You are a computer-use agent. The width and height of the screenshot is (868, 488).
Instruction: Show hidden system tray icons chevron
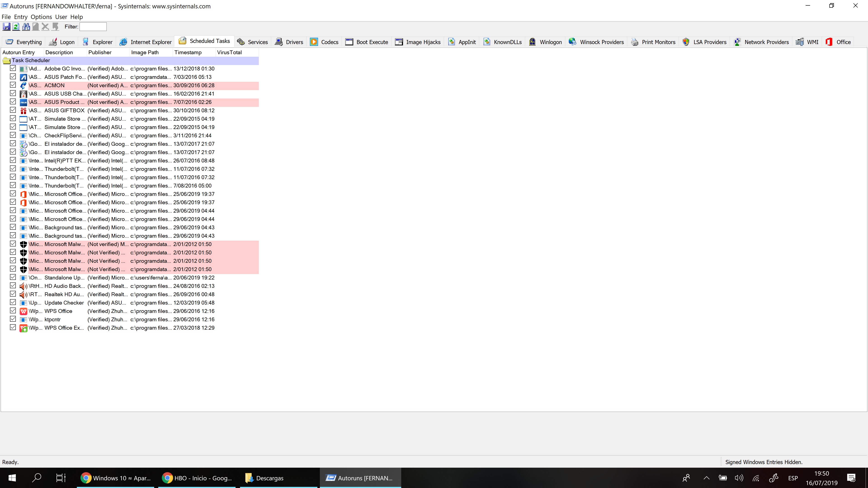(707, 478)
